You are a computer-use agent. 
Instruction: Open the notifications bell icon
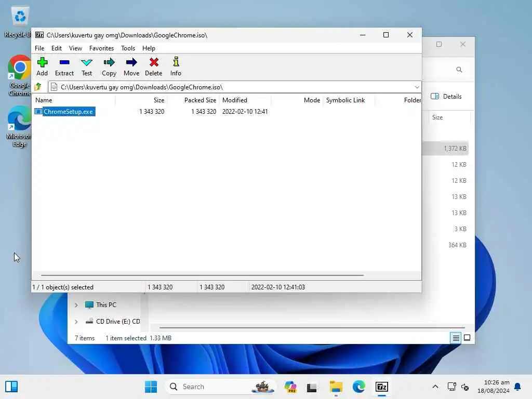(518, 387)
